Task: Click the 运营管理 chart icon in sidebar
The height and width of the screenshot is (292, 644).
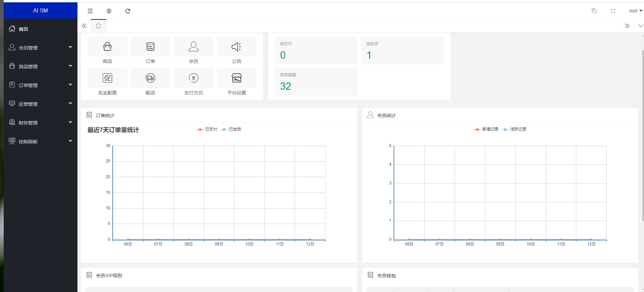Action: (12, 103)
